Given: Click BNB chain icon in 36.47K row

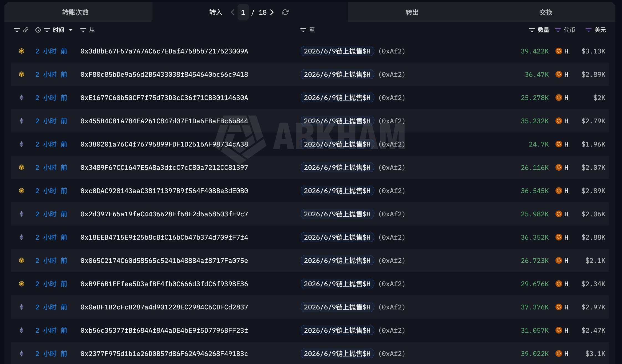Looking at the screenshot, I should point(22,74).
